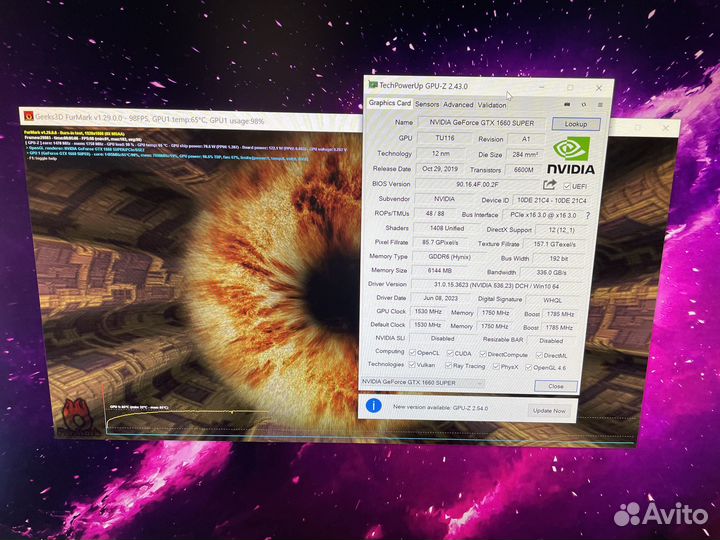The image size is (720, 540).
Task: Click the Bandwidth '336.0 GB/s' value
Action: (551, 272)
